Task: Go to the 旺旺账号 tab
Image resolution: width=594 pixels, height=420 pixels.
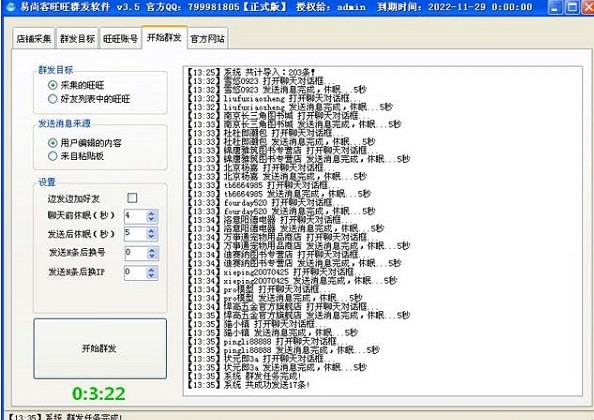Action: [x=120, y=38]
